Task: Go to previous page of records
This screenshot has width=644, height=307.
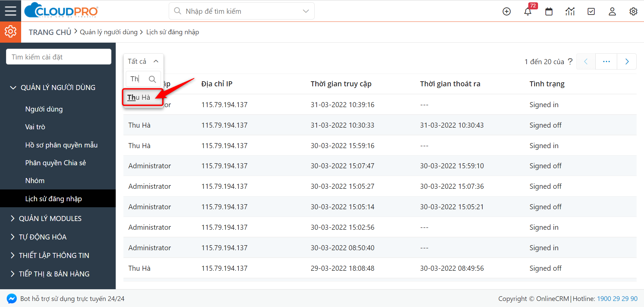Action: click(x=586, y=61)
